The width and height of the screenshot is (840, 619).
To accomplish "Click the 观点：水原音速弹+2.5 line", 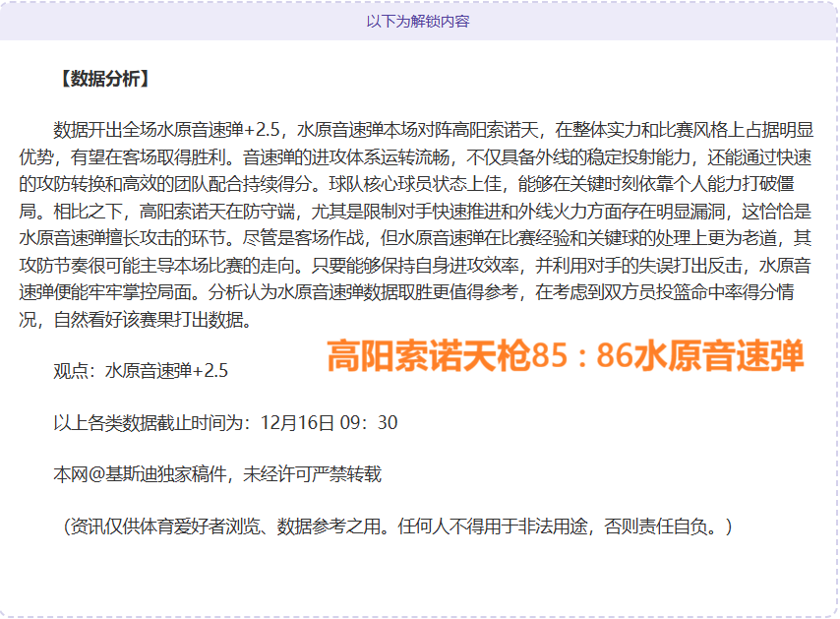I will [141, 371].
